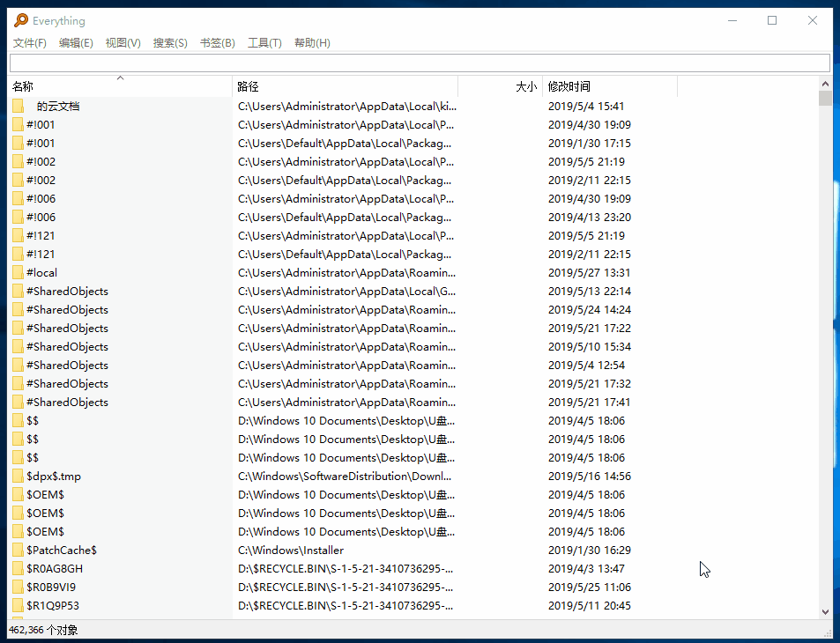Click folder icon of #!001 dated 2019/4/30
840x643 pixels.
19,125
